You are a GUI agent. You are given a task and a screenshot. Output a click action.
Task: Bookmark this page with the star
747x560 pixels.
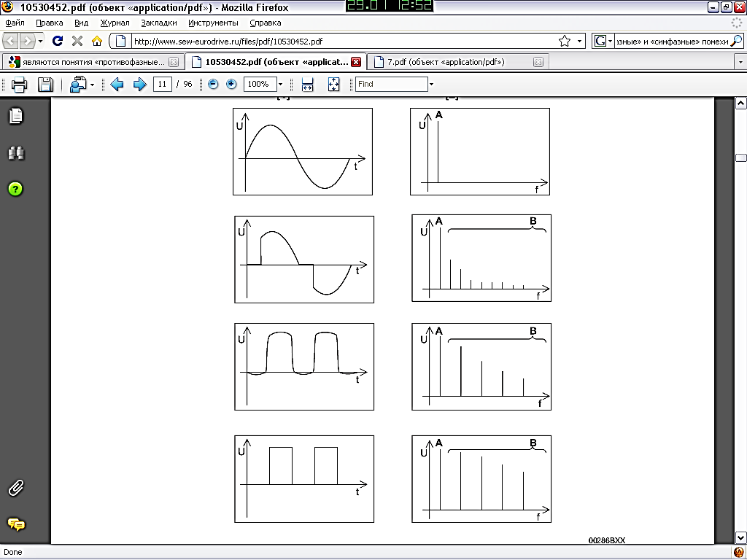click(564, 42)
